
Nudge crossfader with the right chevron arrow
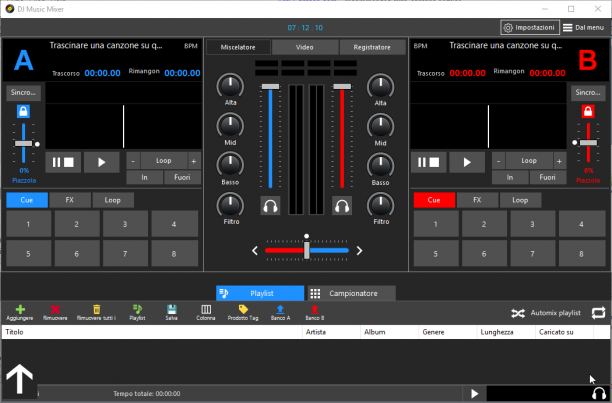click(x=359, y=250)
